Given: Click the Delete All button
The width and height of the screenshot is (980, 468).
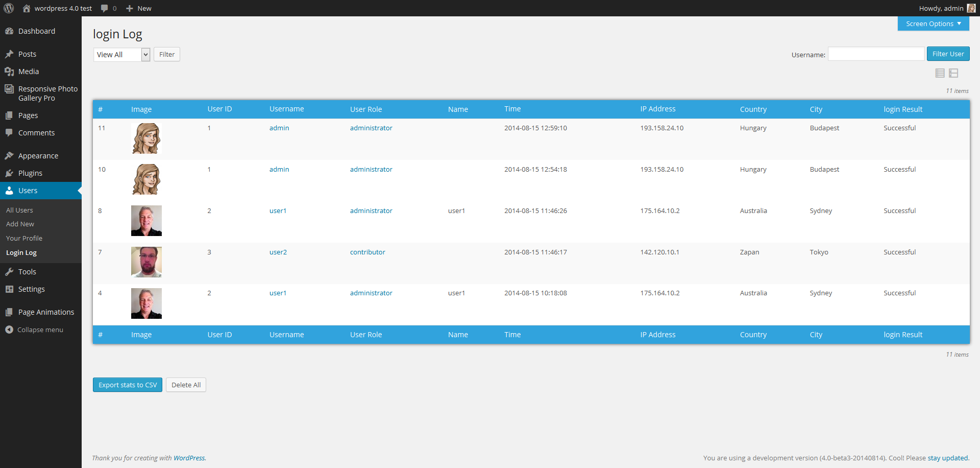Looking at the screenshot, I should coord(186,385).
